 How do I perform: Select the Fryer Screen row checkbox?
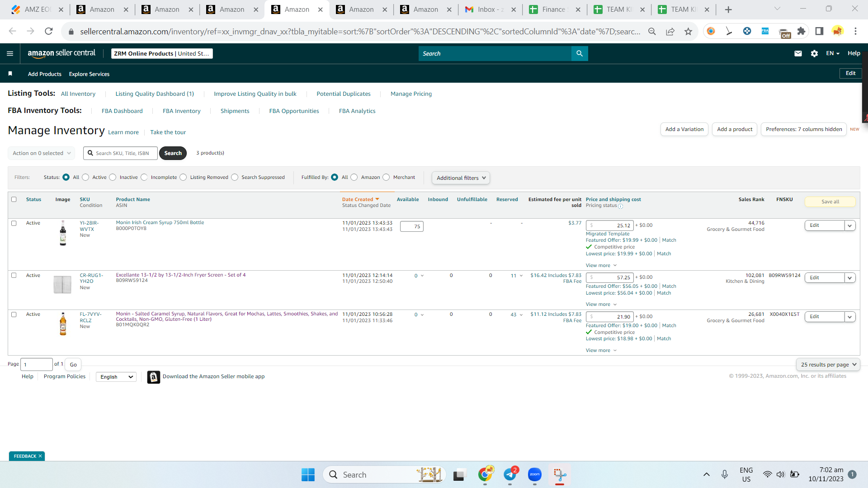coord(14,275)
